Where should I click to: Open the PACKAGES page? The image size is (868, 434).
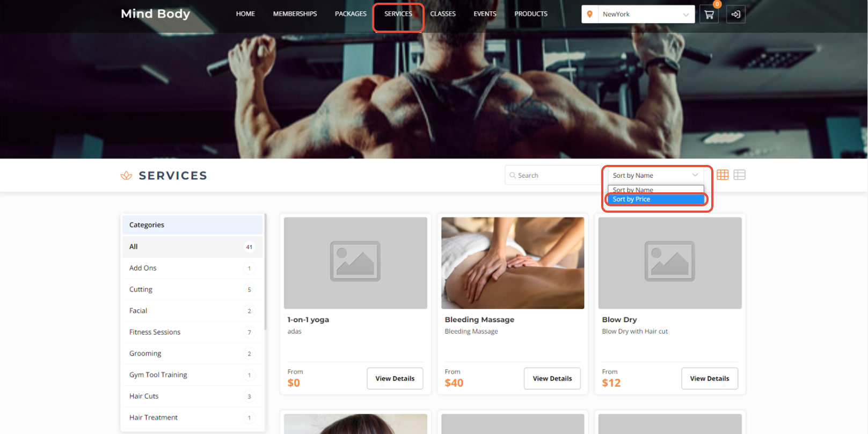click(351, 14)
